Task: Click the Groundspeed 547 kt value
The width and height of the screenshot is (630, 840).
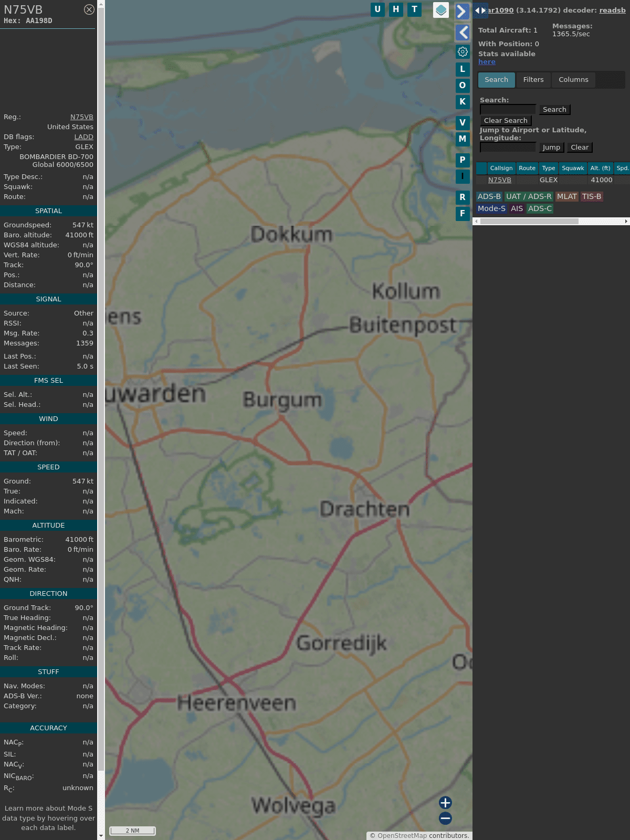Action: (x=83, y=225)
